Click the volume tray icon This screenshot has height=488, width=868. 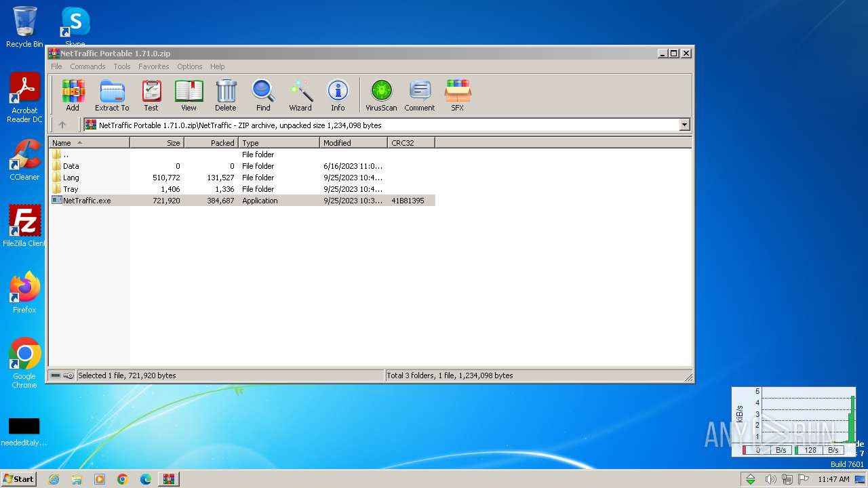[x=770, y=479]
